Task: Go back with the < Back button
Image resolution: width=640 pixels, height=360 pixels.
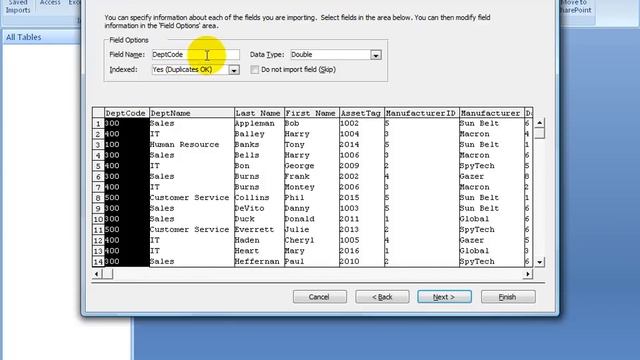Action: [x=382, y=297]
